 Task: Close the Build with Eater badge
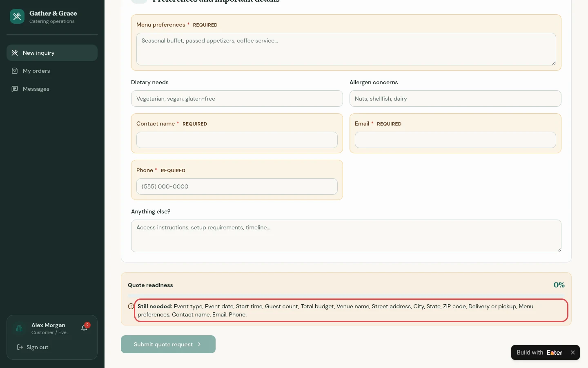pos(573,352)
